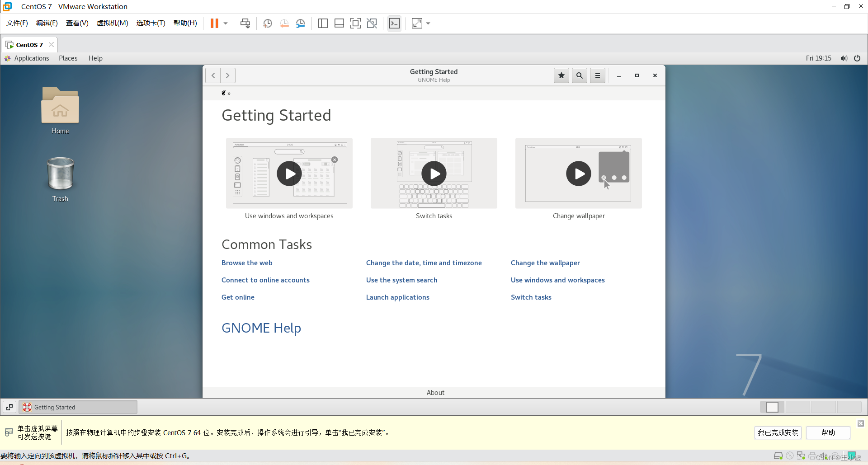Click the window list toggle at bottom-left
This screenshot has height=465, width=868.
pyautogui.click(x=9, y=407)
